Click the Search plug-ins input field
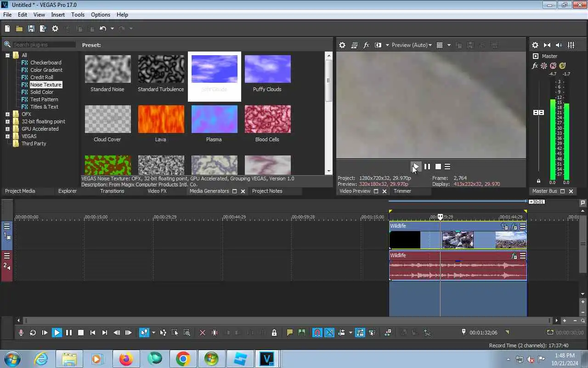 point(44,45)
